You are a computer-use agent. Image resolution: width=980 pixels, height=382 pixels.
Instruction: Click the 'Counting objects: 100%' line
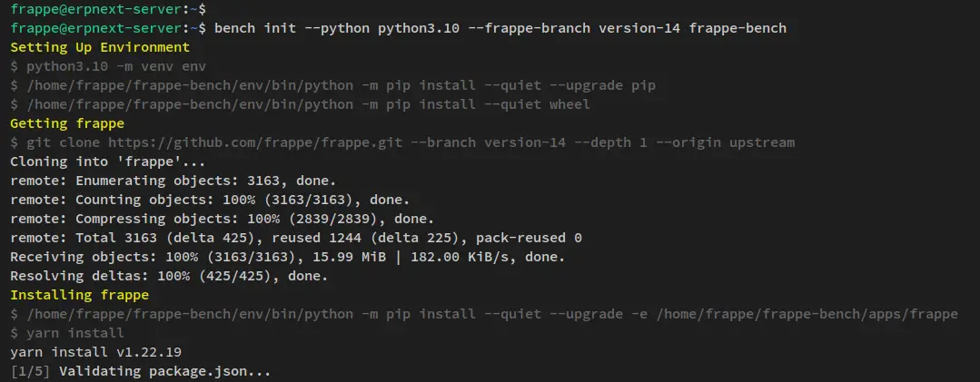[210, 200]
